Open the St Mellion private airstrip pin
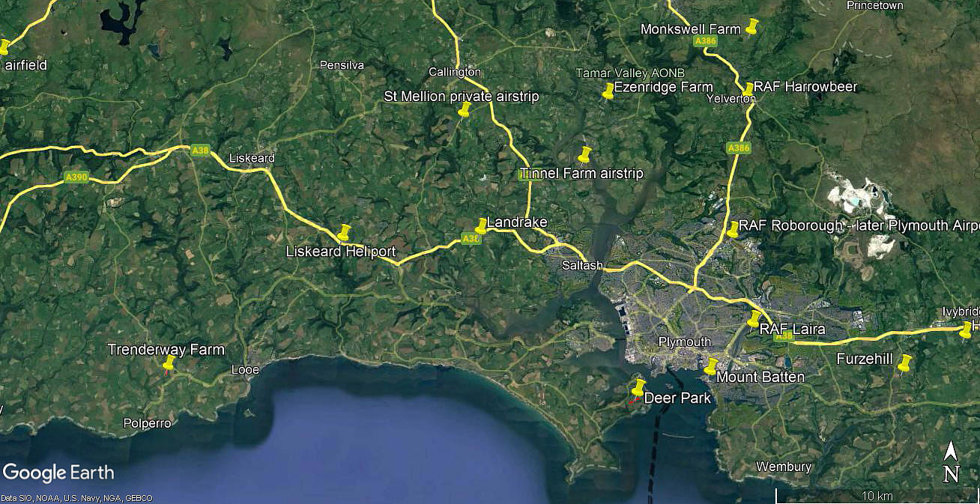980x504 pixels. (x=465, y=110)
